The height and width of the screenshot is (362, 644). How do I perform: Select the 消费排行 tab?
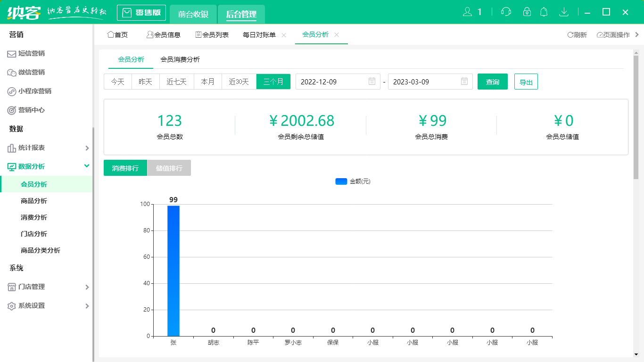[x=125, y=168]
